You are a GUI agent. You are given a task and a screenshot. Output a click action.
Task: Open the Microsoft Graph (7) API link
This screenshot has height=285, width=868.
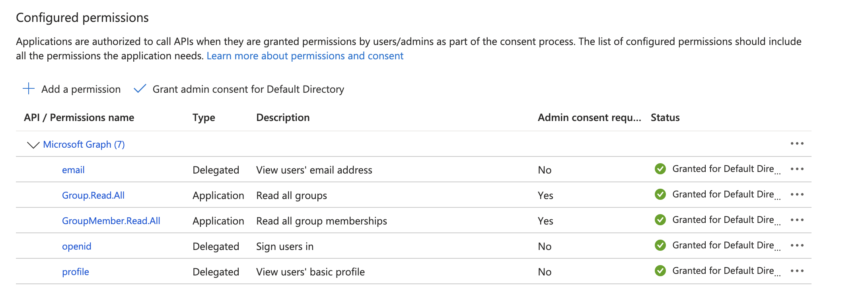(84, 144)
